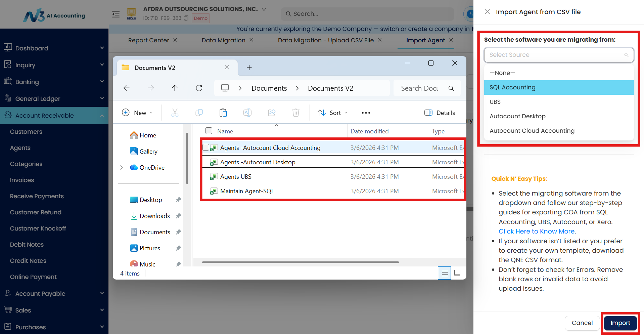Click the top Search field
This screenshot has height=335, width=644.
(x=367, y=14)
